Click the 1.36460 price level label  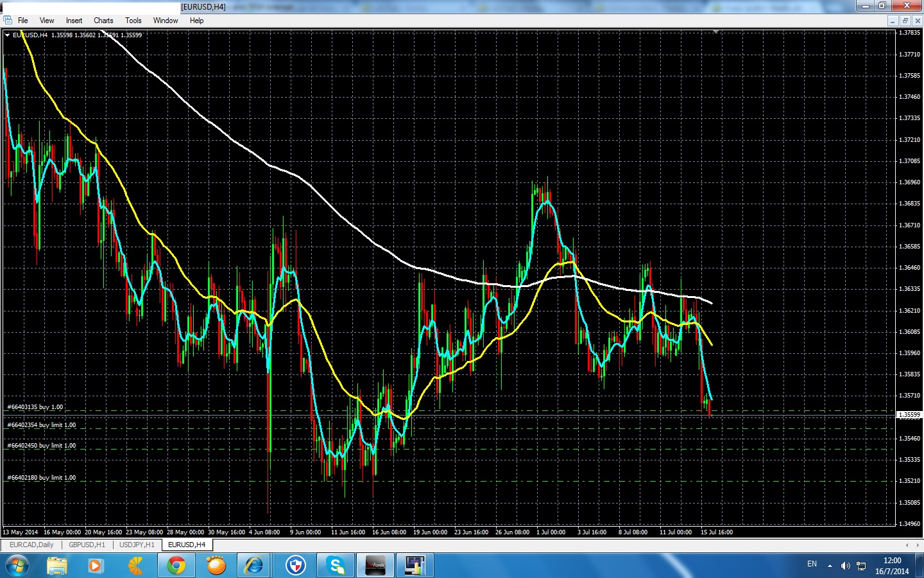[x=910, y=268]
